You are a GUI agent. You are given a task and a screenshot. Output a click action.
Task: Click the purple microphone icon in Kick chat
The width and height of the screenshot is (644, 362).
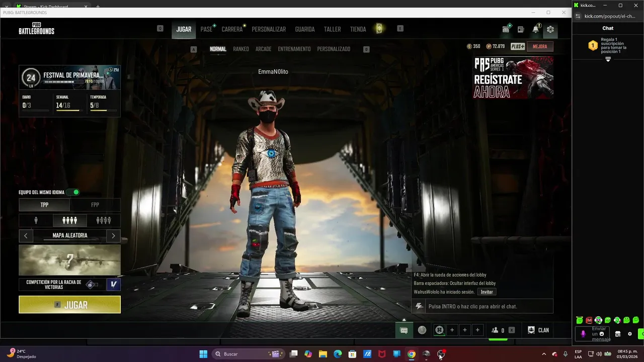coord(583,334)
